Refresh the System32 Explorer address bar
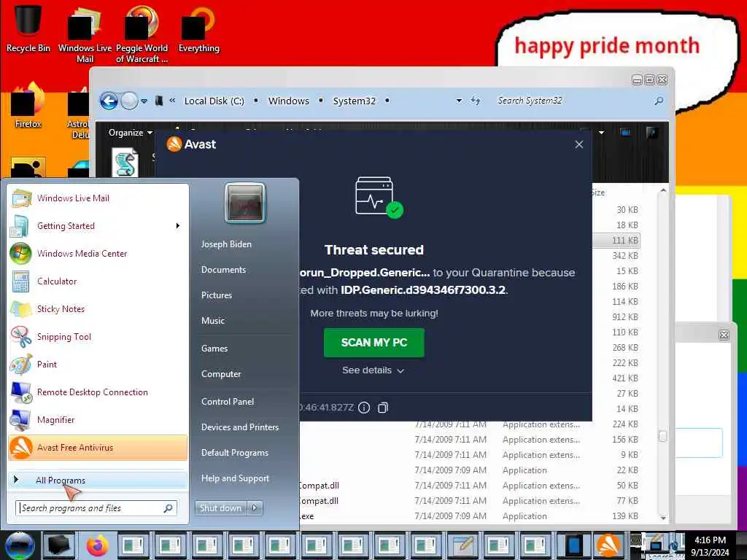The height and width of the screenshot is (560, 747). tap(475, 101)
